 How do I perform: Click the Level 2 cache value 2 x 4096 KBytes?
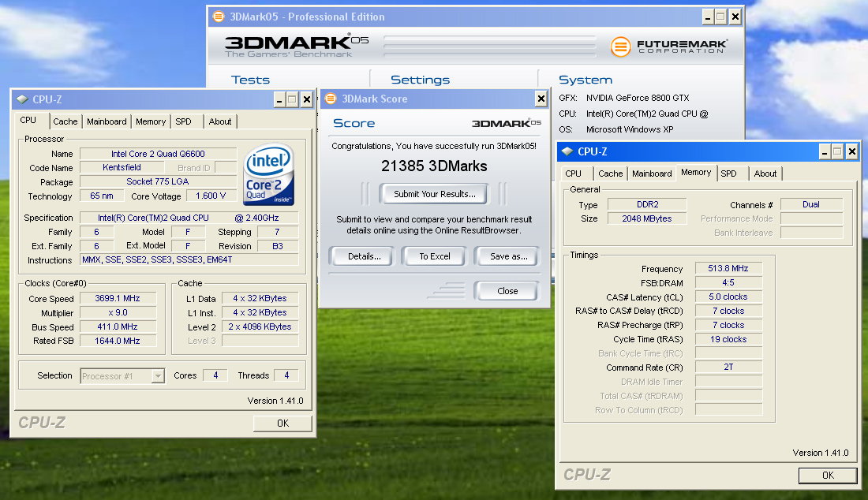[260, 326]
